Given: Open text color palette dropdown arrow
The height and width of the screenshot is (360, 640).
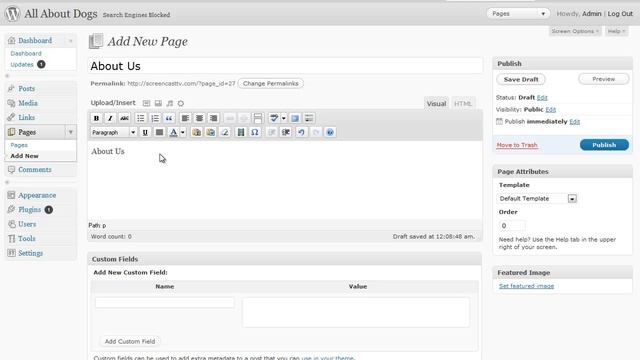Looking at the screenshot, I should point(183,132).
